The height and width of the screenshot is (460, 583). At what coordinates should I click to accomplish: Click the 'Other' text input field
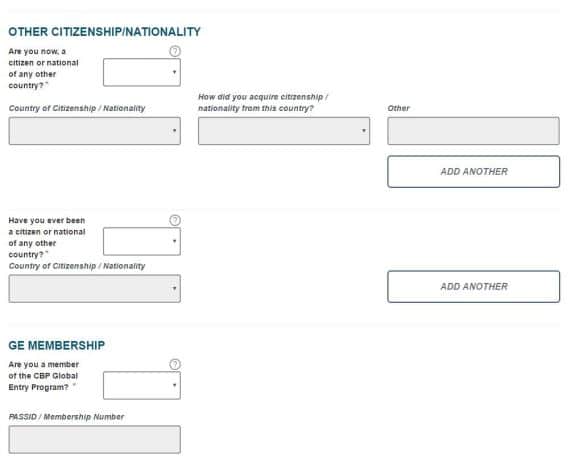coord(473,131)
